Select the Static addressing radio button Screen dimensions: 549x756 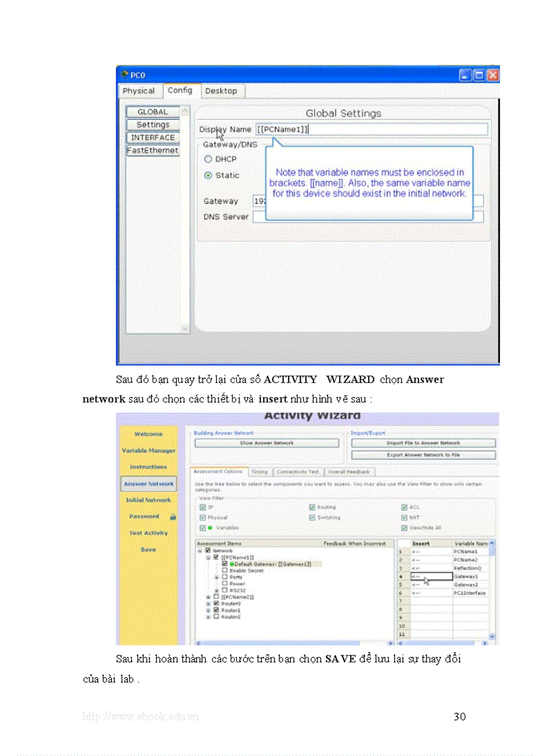pos(209,174)
